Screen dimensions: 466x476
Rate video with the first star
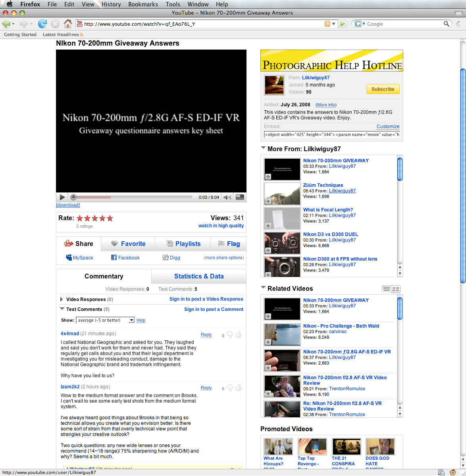point(80,218)
